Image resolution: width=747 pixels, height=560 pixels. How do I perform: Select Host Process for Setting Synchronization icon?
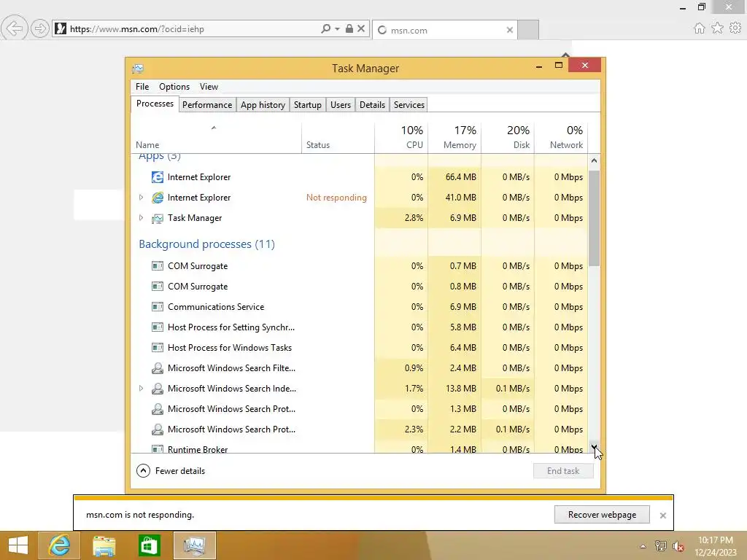(x=158, y=327)
